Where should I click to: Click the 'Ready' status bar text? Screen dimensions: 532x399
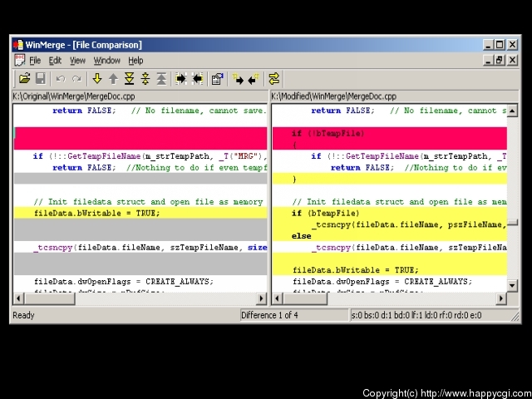pyautogui.click(x=23, y=315)
